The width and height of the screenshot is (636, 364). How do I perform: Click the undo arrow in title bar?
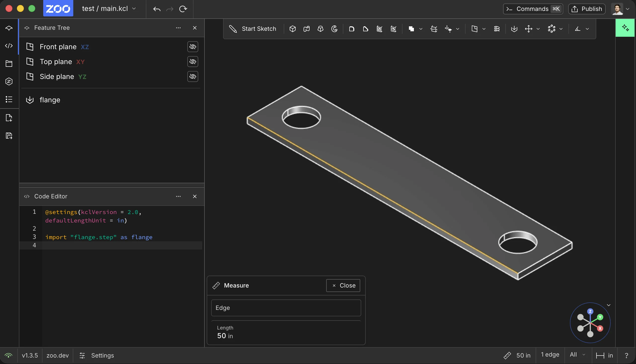(157, 9)
